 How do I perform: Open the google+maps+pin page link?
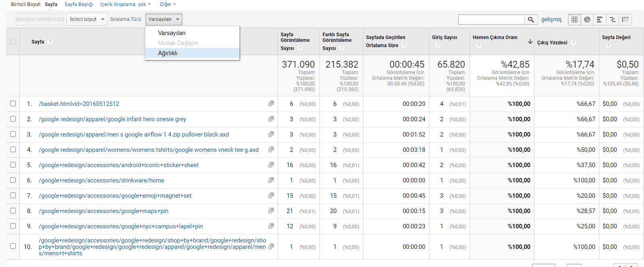coord(104,211)
